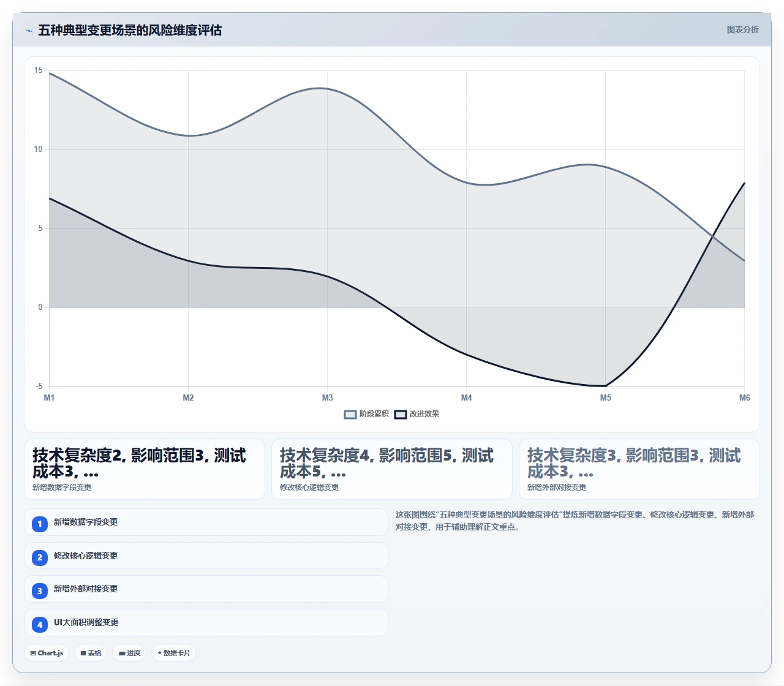
Task: Click the 数据卡片 tag chip
Action: (x=174, y=653)
